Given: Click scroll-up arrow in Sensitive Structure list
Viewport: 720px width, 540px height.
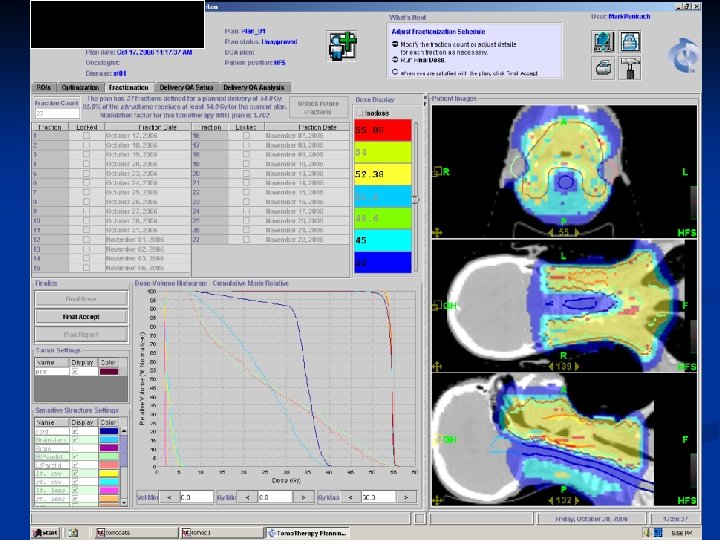Looking at the screenshot, I should [124, 432].
